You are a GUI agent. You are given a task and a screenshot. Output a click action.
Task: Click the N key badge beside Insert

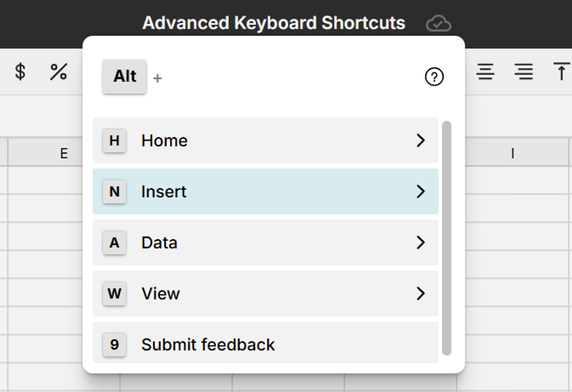(x=114, y=192)
